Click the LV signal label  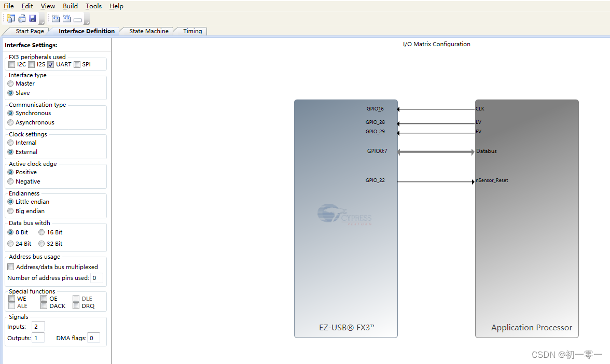click(478, 122)
